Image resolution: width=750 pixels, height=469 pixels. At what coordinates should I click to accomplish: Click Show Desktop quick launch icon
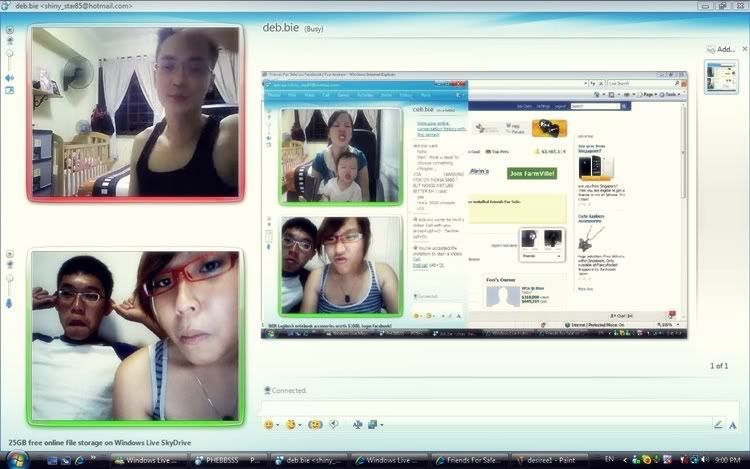tap(53, 460)
